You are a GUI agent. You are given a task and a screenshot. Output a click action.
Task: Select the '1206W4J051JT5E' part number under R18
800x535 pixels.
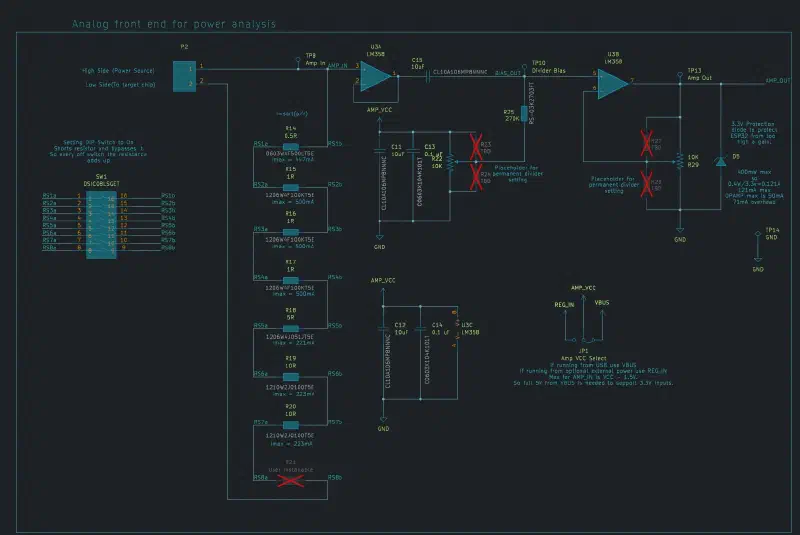click(x=290, y=337)
